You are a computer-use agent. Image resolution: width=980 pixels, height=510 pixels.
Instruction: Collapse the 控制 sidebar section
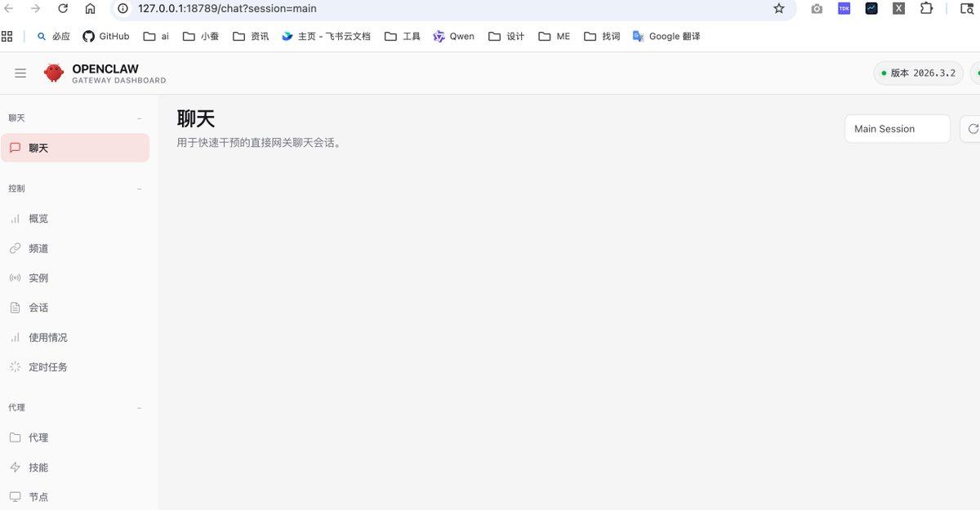(x=139, y=188)
